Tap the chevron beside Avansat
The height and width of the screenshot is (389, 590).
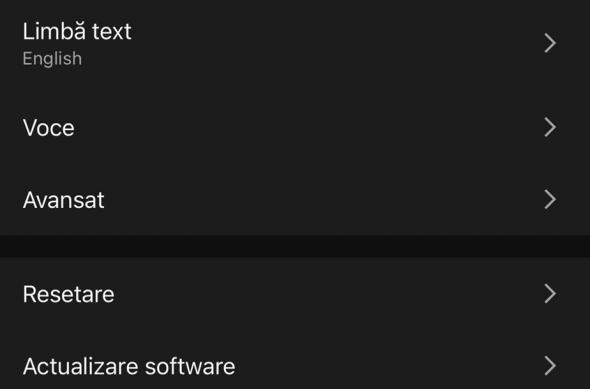[550, 199]
